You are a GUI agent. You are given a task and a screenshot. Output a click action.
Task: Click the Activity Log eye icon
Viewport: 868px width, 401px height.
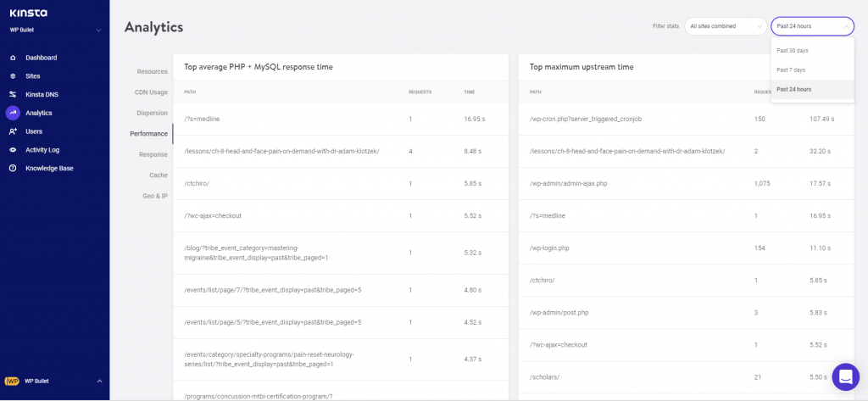pyautogui.click(x=13, y=150)
